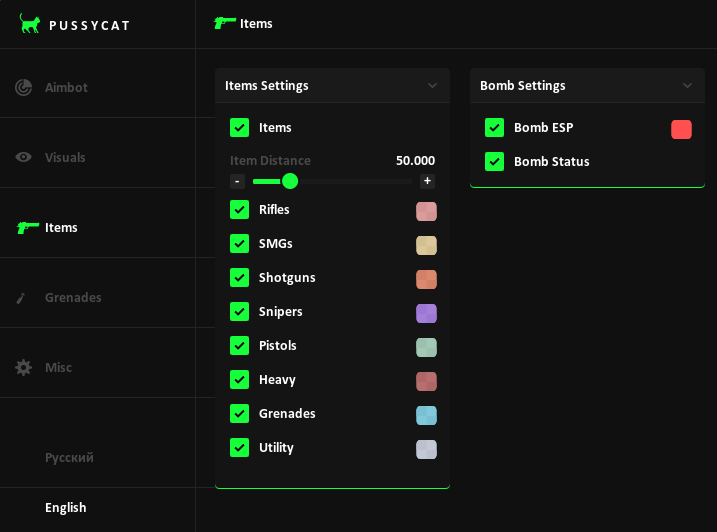The width and height of the screenshot is (717, 532).
Task: Change language to Русский
Action: pos(69,457)
